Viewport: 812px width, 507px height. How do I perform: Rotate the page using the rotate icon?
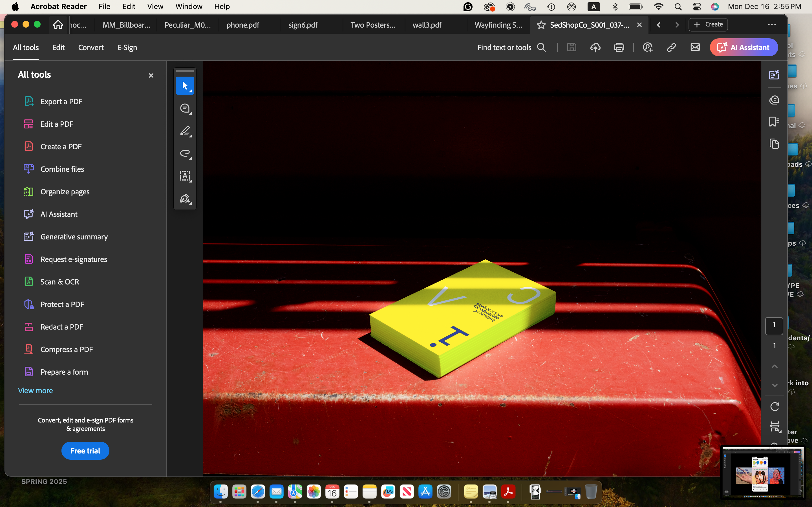(775, 407)
